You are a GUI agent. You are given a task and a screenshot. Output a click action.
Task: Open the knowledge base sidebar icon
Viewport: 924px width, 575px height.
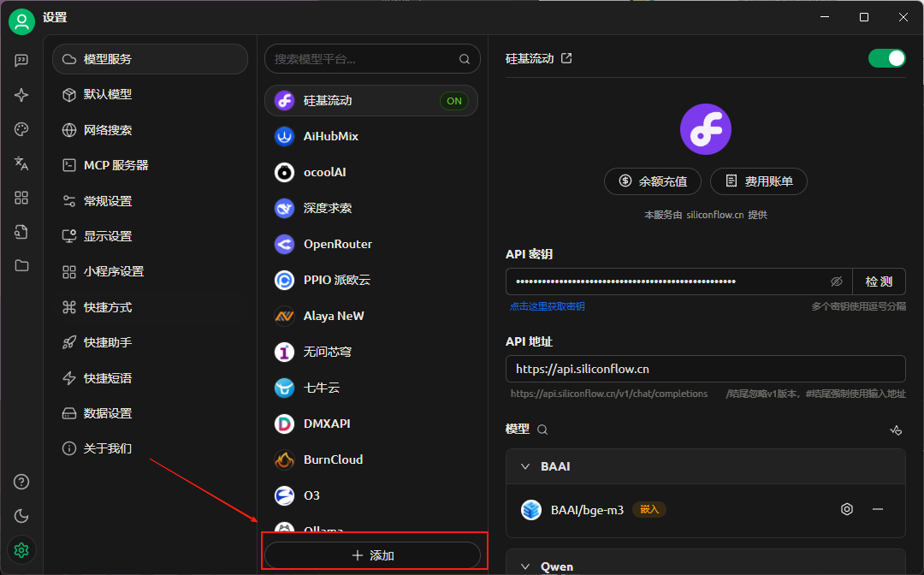tap(21, 232)
